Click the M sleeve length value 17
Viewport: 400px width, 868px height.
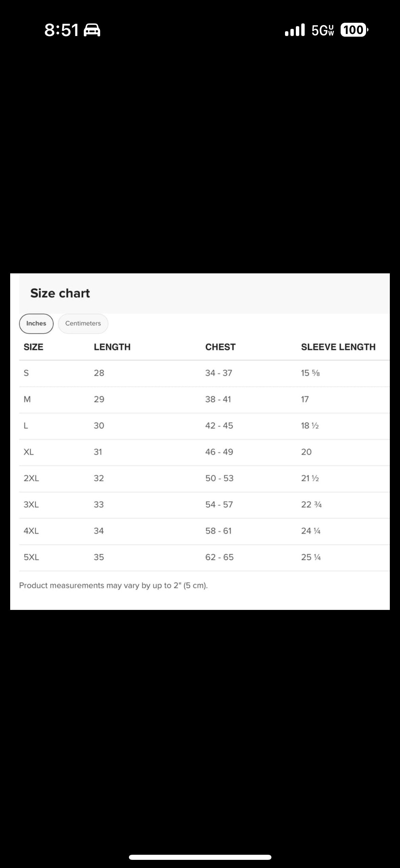pyautogui.click(x=305, y=399)
